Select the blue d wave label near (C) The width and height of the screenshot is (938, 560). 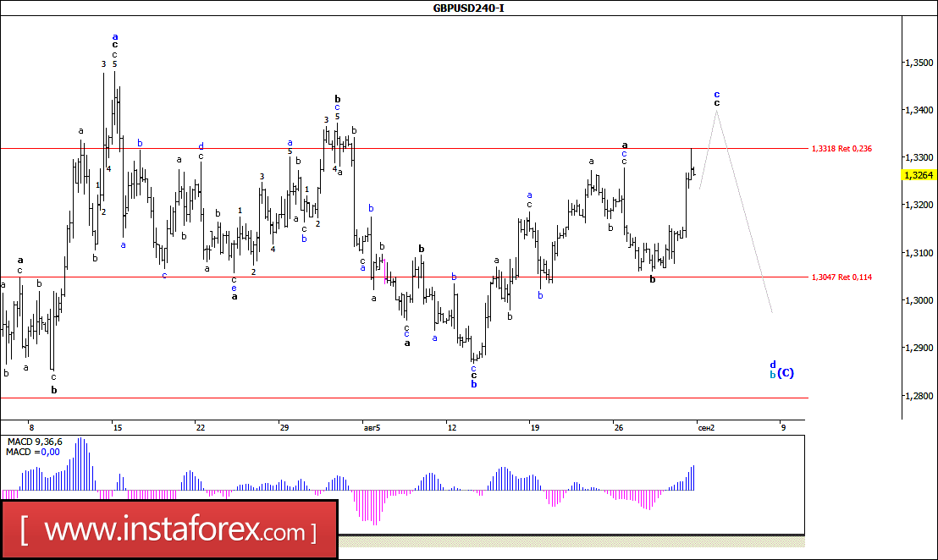[773, 365]
